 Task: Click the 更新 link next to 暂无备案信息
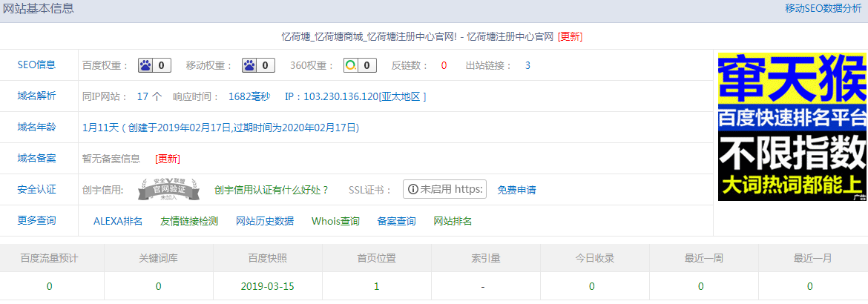click(x=168, y=159)
